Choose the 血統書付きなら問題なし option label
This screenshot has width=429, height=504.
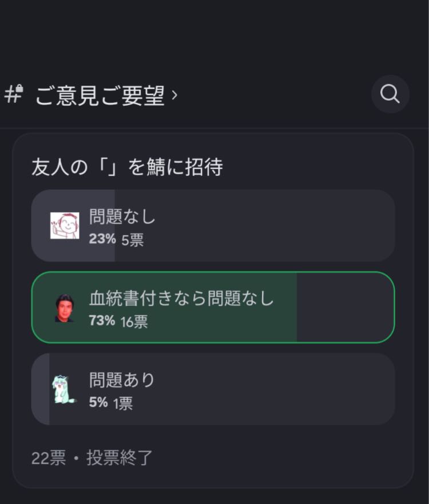coord(182,298)
